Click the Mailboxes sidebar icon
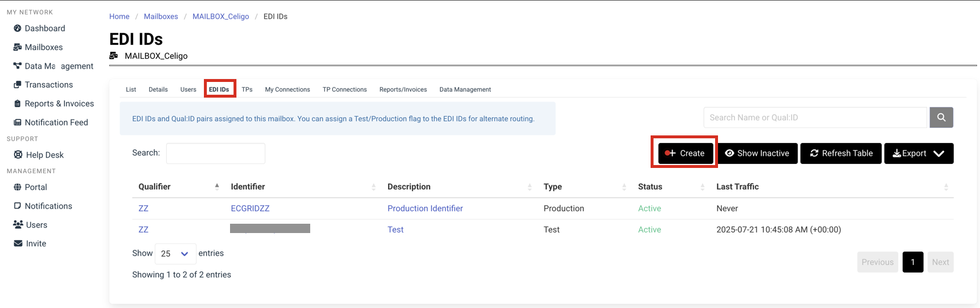 click(x=17, y=47)
